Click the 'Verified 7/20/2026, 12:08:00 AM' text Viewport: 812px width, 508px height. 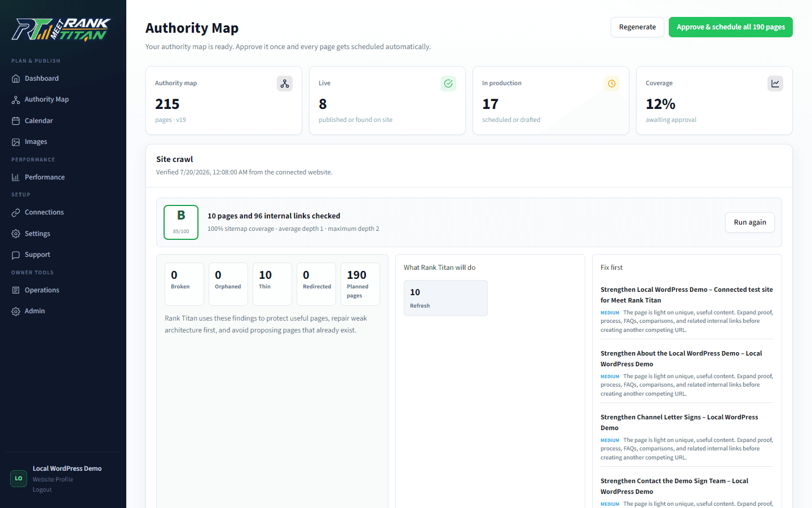(x=244, y=172)
